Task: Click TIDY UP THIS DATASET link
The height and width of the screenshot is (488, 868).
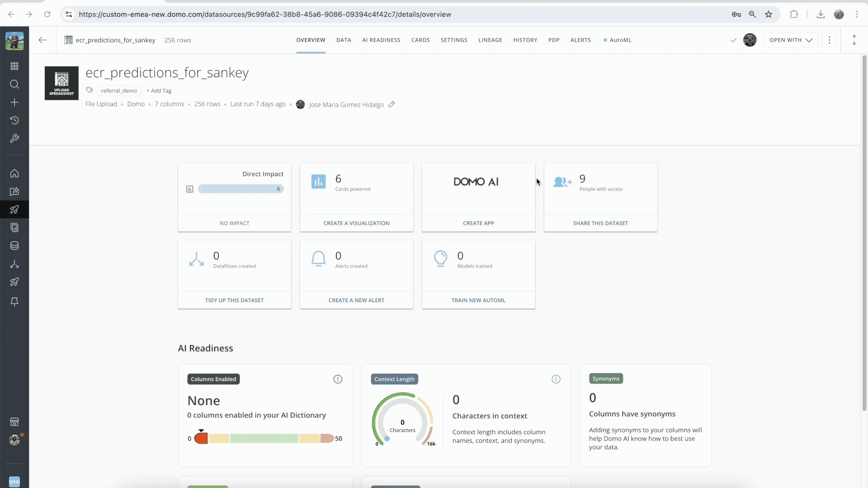Action: point(234,300)
